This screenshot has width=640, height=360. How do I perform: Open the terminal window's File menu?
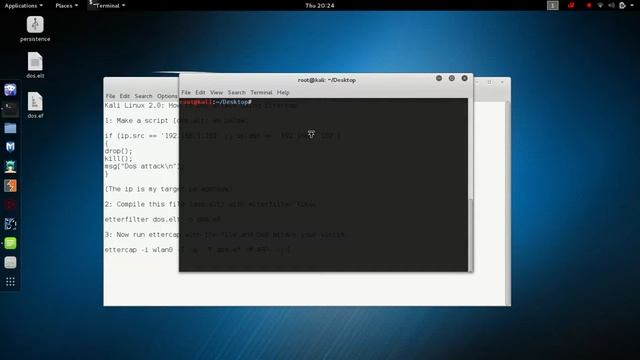tap(186, 93)
